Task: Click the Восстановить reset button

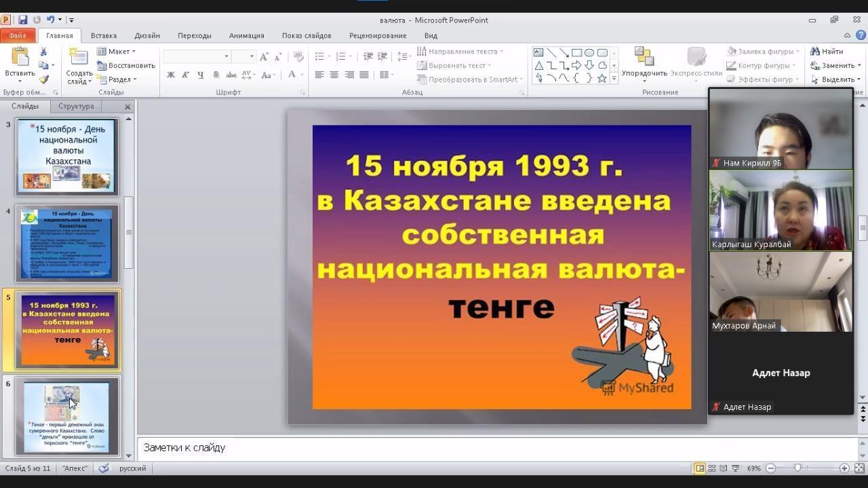Action: 126,66
